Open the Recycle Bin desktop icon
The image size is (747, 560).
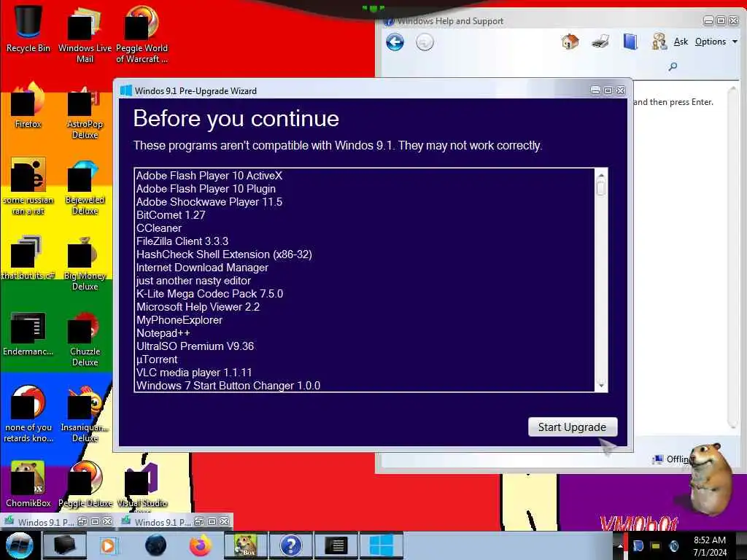pyautogui.click(x=28, y=28)
